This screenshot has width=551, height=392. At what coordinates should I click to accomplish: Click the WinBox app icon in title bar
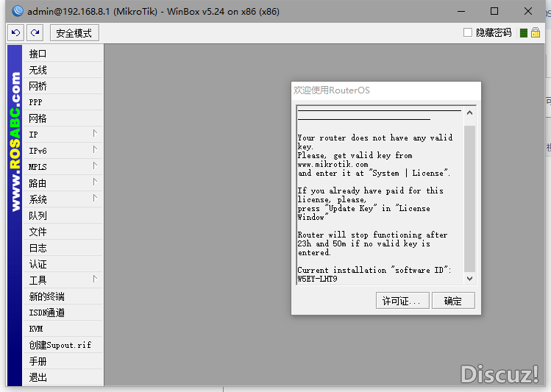pos(18,11)
